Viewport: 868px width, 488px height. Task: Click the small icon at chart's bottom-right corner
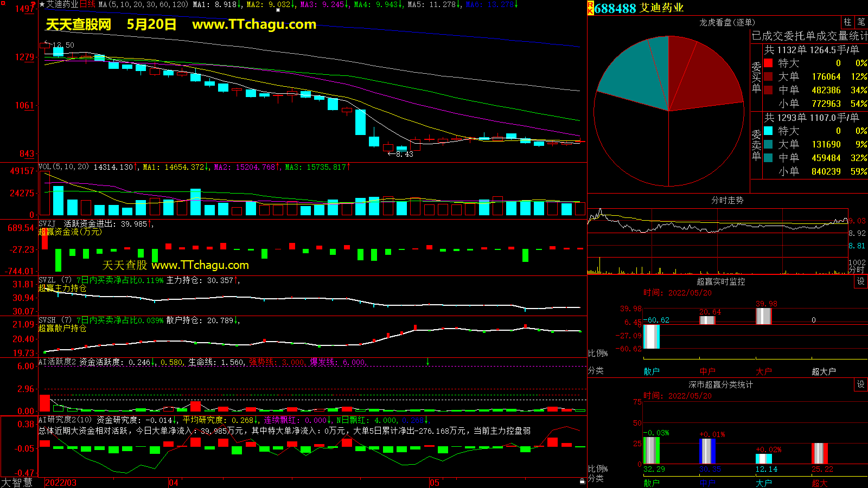(582, 481)
